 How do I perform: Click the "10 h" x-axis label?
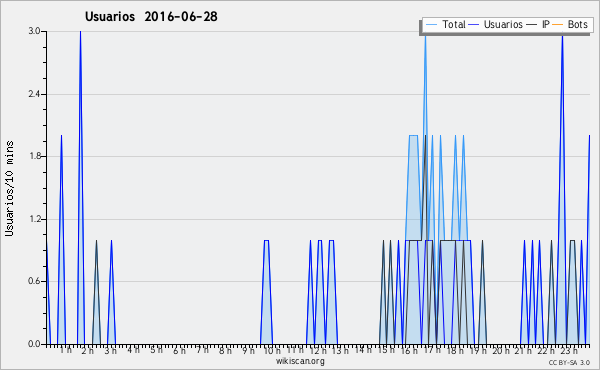click(272, 350)
